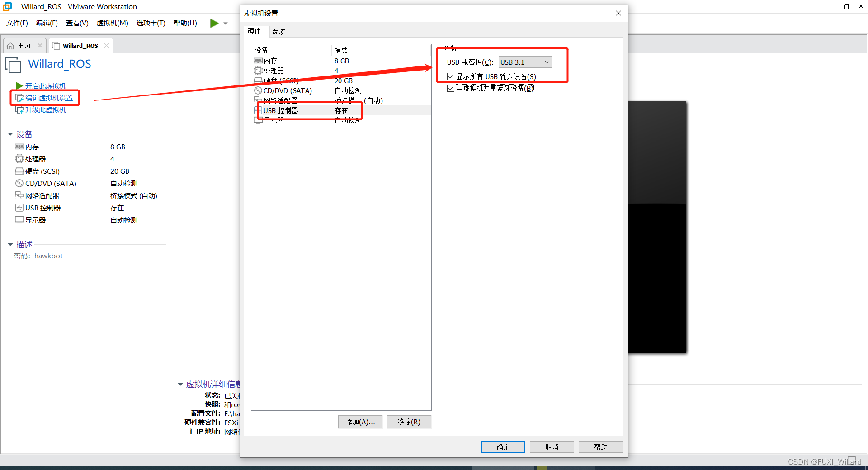868x470 pixels.
Task: Click the black VM screen preview thumbnail
Action: [x=657, y=227]
